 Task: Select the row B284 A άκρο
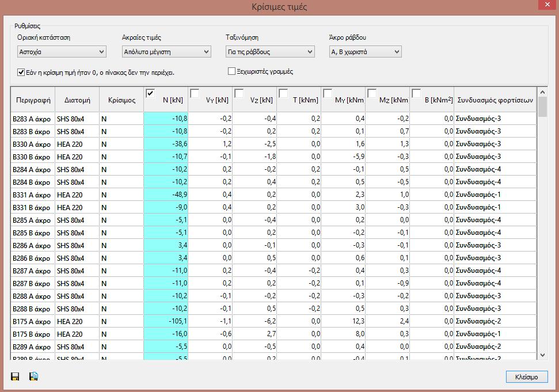pyautogui.click(x=273, y=169)
